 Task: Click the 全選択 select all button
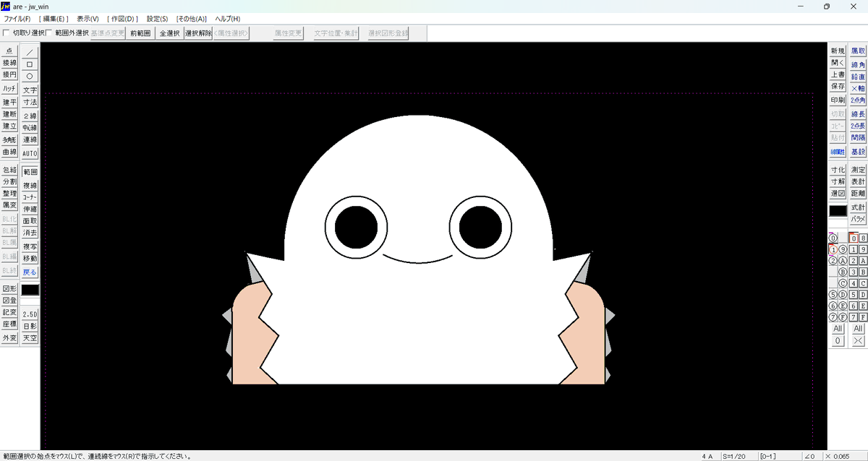click(169, 33)
